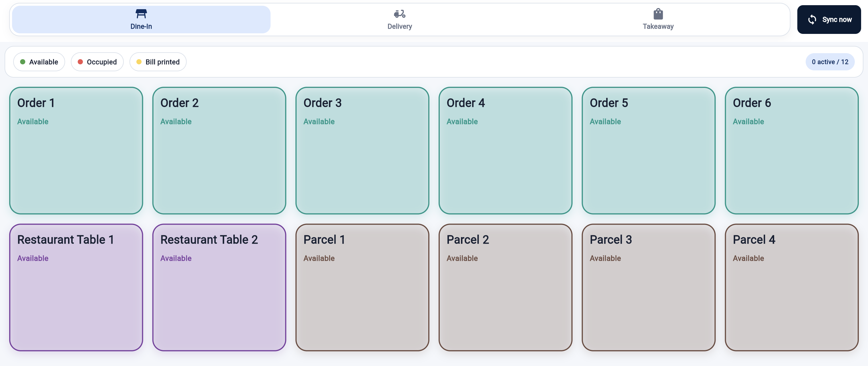Click the sync arrows icon
868x366 pixels.
[x=812, y=20]
